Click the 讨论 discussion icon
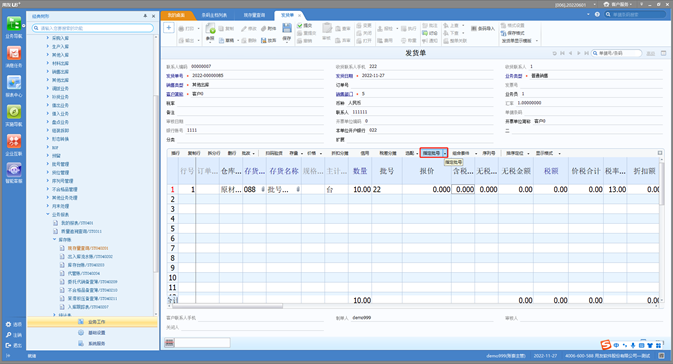This screenshot has width=673, height=364. tap(425, 33)
